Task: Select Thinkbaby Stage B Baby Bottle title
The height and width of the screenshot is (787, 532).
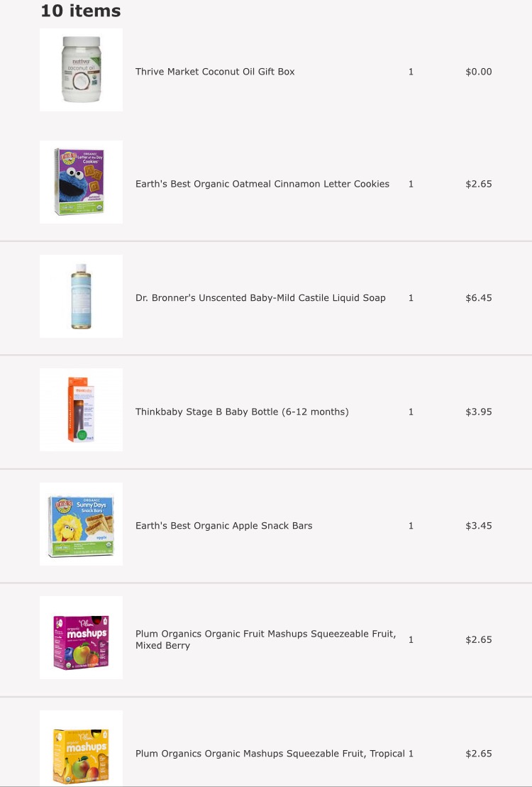Action: tap(242, 412)
